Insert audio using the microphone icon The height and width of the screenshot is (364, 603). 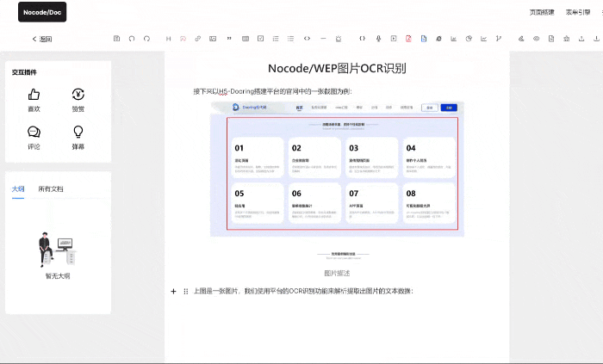tap(378, 39)
